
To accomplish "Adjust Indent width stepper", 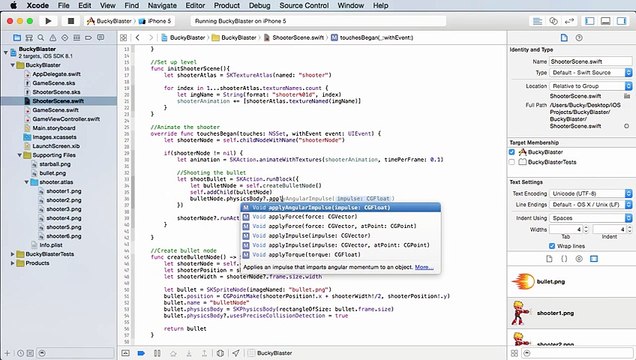I will 629,229.
